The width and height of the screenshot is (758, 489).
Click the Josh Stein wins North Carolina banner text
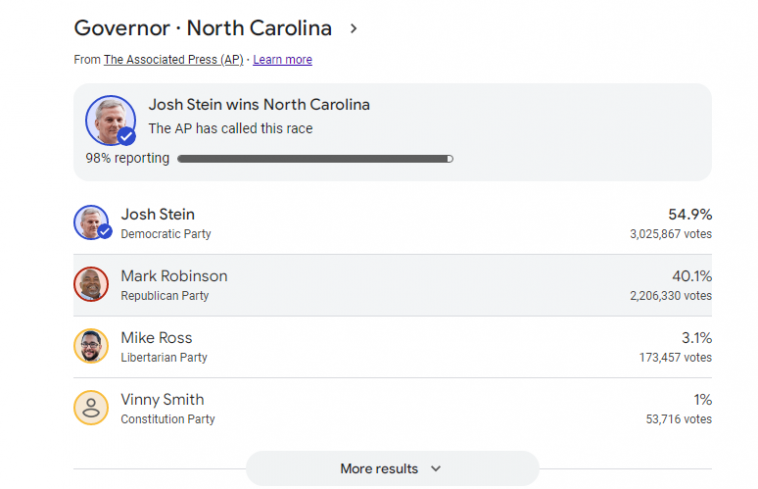(259, 105)
